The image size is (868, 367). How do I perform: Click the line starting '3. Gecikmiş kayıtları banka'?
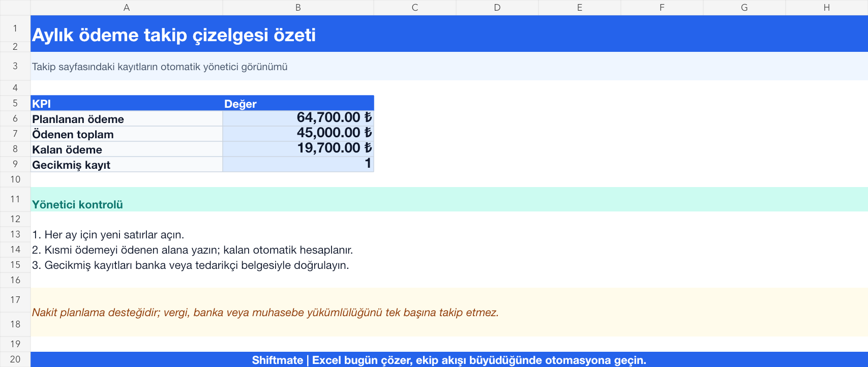190,265
